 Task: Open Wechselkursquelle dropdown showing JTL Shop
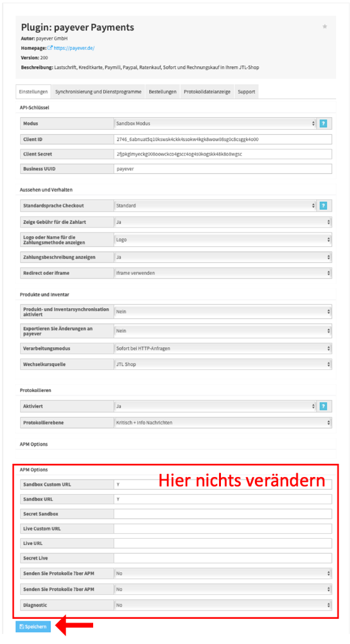(223, 364)
